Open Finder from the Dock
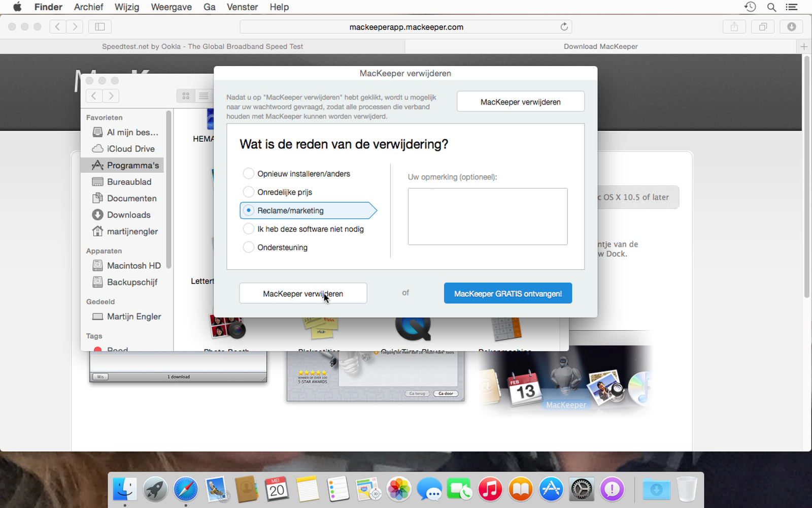 (x=125, y=489)
